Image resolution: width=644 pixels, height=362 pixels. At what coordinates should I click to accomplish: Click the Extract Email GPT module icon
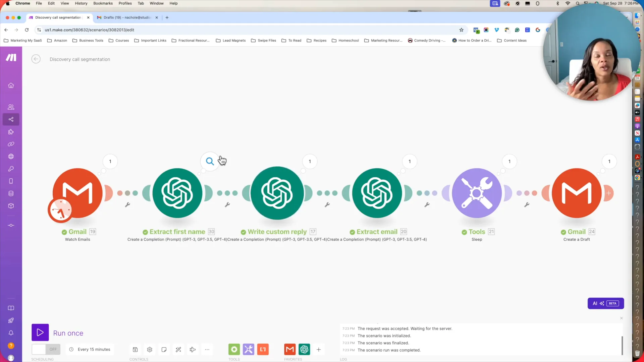pos(377,193)
